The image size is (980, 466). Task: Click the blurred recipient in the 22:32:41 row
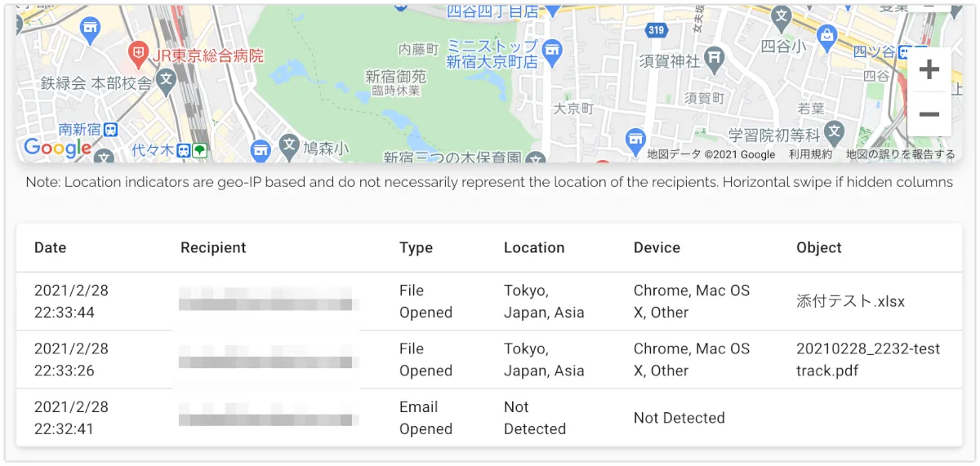pos(269,415)
